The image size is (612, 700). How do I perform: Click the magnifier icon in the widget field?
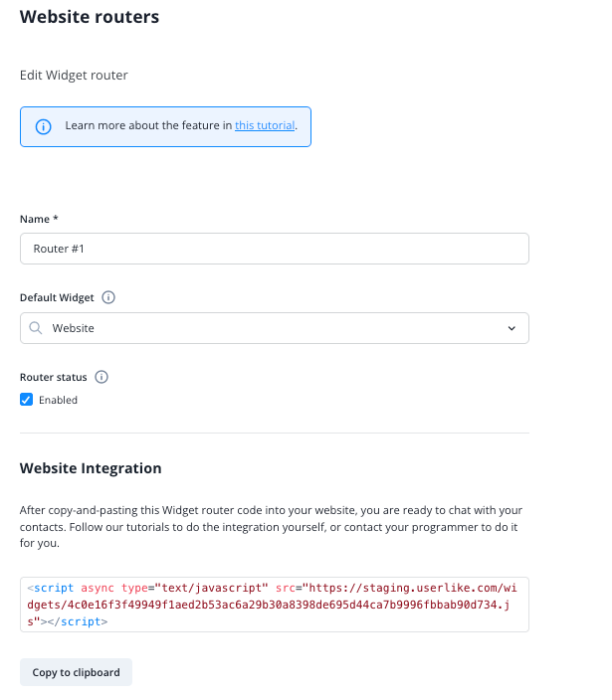click(x=36, y=328)
